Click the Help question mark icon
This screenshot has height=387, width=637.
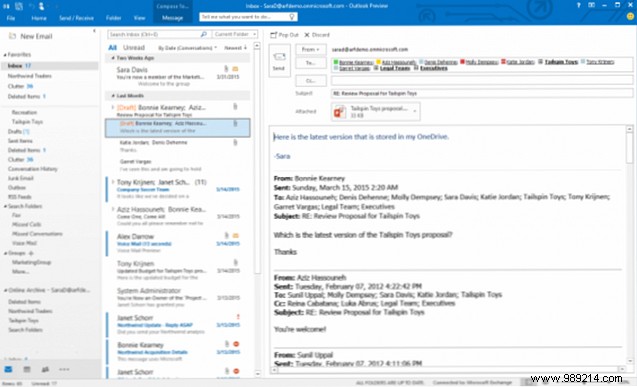point(578,5)
